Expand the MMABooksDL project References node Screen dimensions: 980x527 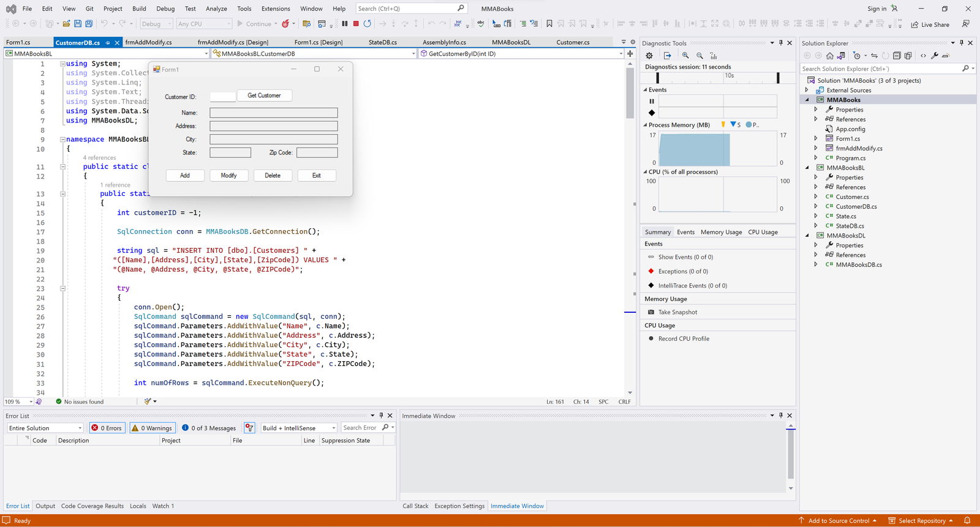click(x=815, y=255)
